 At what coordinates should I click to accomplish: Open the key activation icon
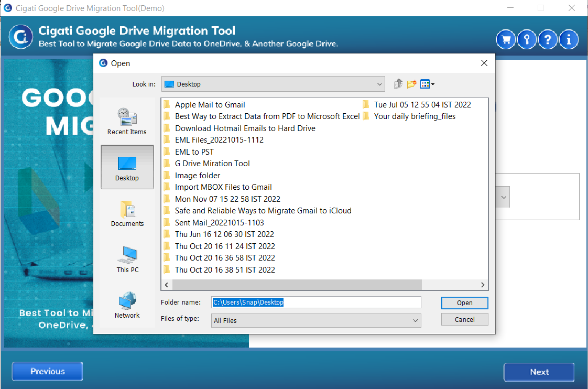[x=527, y=39]
